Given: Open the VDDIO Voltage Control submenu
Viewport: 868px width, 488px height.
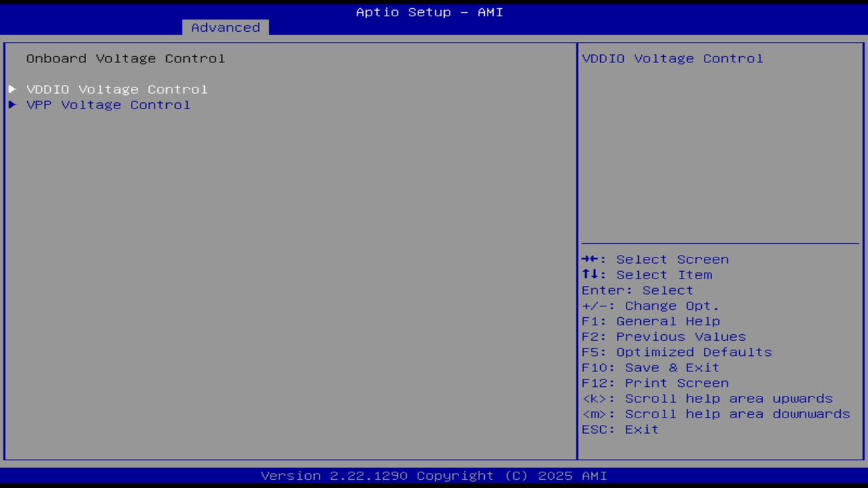Looking at the screenshot, I should coord(117,89).
